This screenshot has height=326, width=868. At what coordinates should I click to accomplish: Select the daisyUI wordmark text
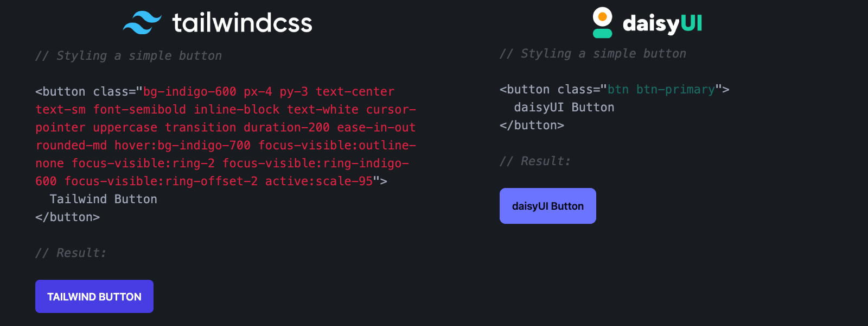point(662,22)
